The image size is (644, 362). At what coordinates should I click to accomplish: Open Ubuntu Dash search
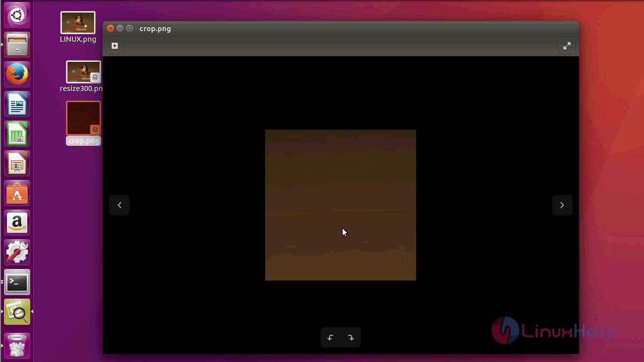click(x=17, y=15)
